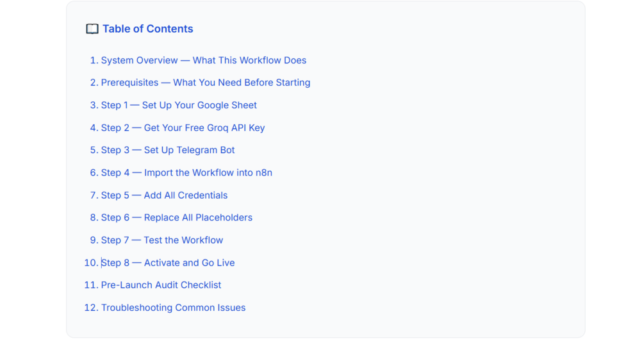Jump to Step 8 — Activate and Go Live
This screenshot has height=357, width=644.
(168, 263)
